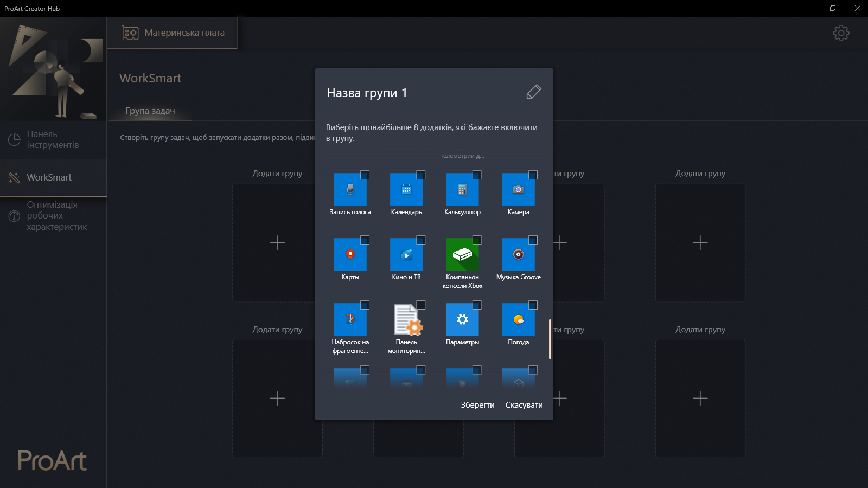Click the plus in the top-left Додати групу tile
The image size is (868, 488).
[x=277, y=242]
